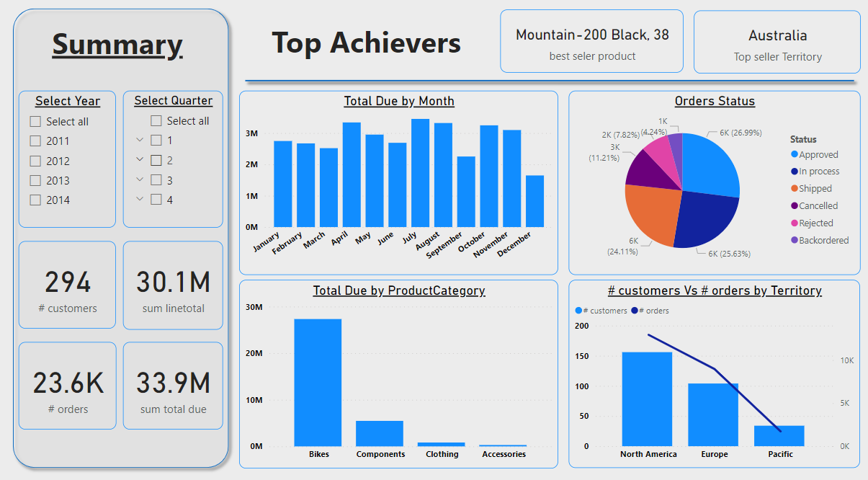The height and width of the screenshot is (480, 868).
Task: Click the Approved legend color marker
Action: click(795, 154)
